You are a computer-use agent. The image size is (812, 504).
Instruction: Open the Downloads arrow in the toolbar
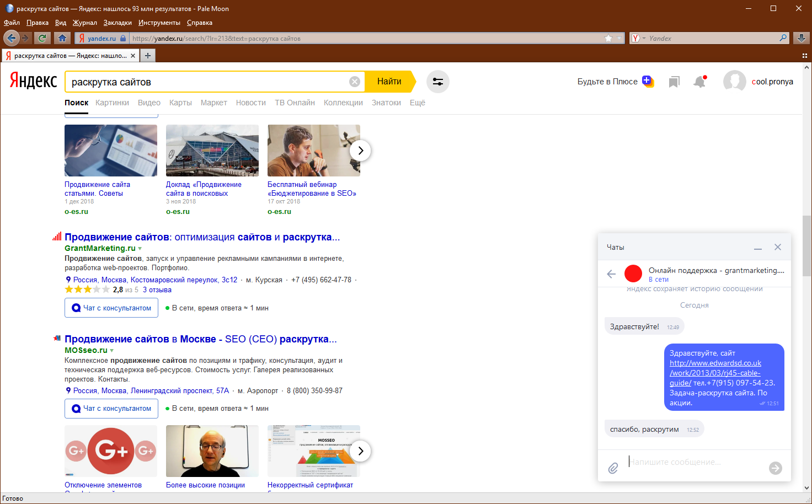(x=802, y=38)
